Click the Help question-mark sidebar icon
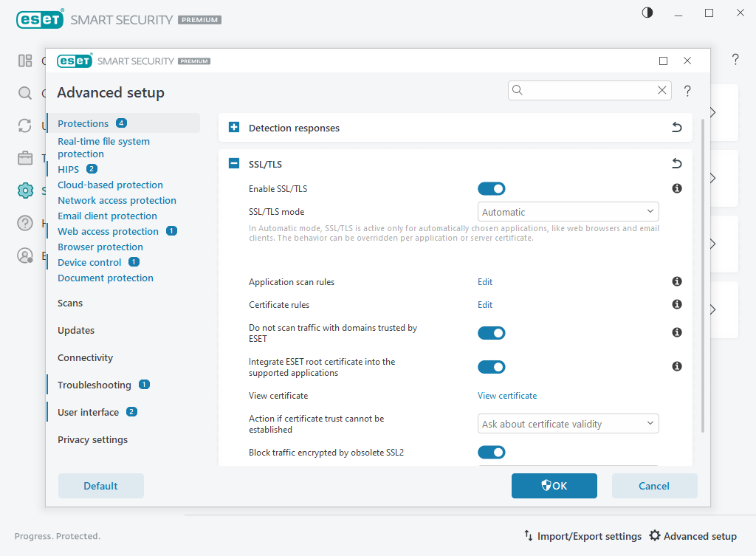The image size is (756, 556). click(24, 222)
